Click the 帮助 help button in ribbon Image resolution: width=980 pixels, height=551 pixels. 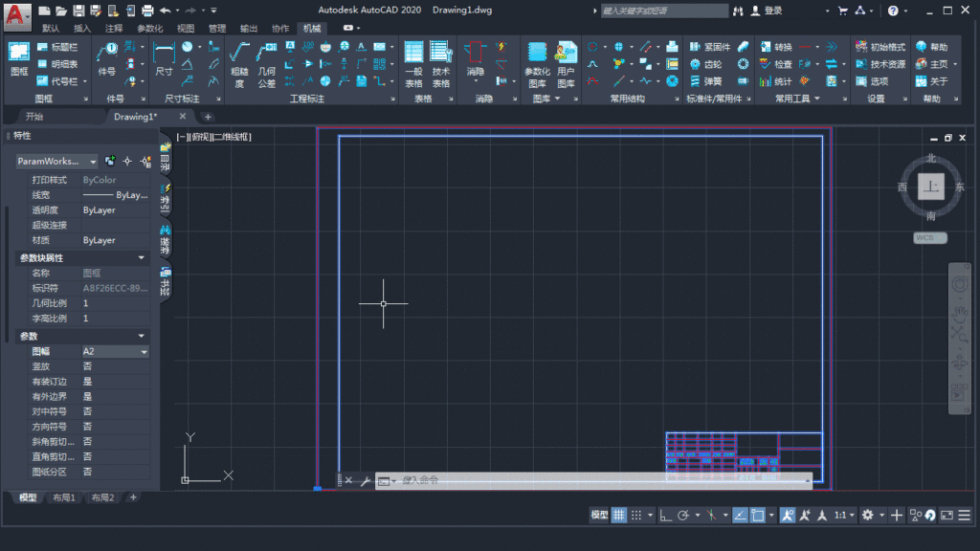pyautogui.click(x=932, y=47)
